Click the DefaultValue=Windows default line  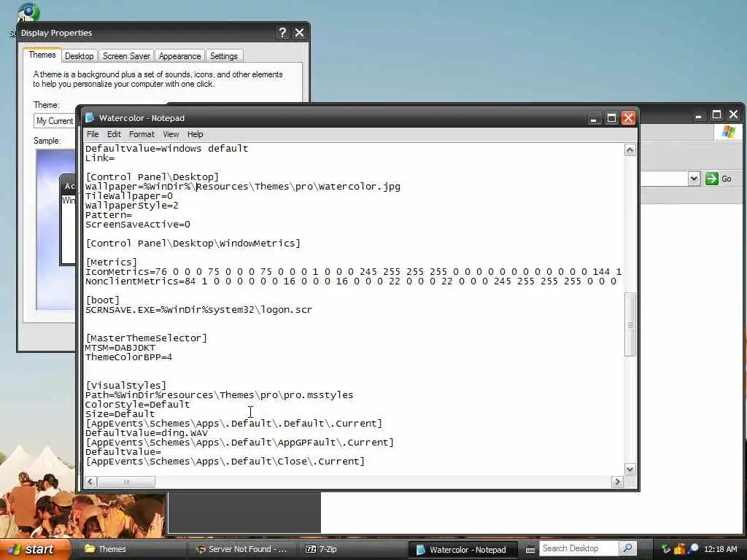click(x=167, y=149)
